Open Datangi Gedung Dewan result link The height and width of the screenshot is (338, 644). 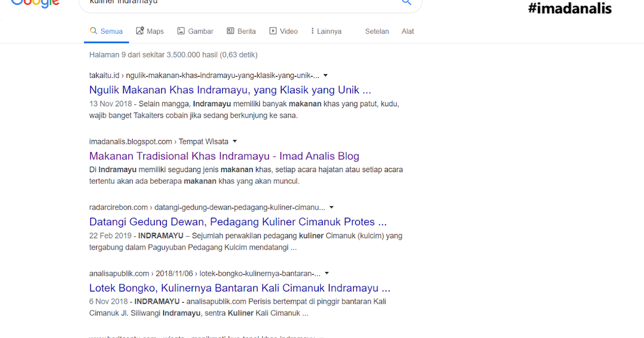point(238,222)
